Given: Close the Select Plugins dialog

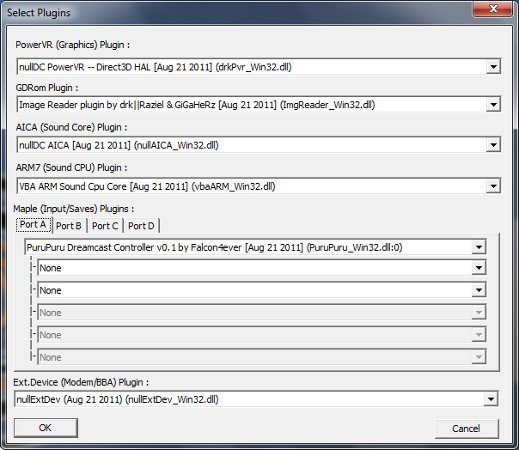Looking at the screenshot, I should point(493,9).
